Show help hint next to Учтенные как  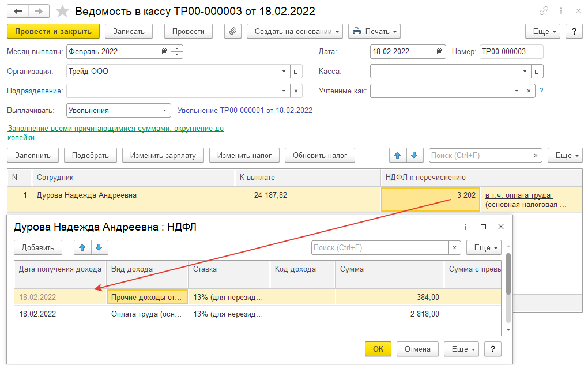pos(541,91)
